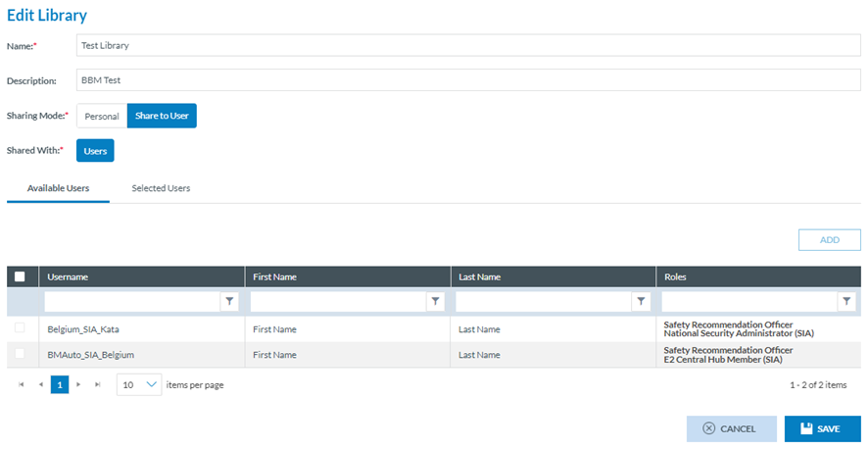Check the select-all checkbox in table header
The width and height of the screenshot is (868, 449).
(x=20, y=277)
